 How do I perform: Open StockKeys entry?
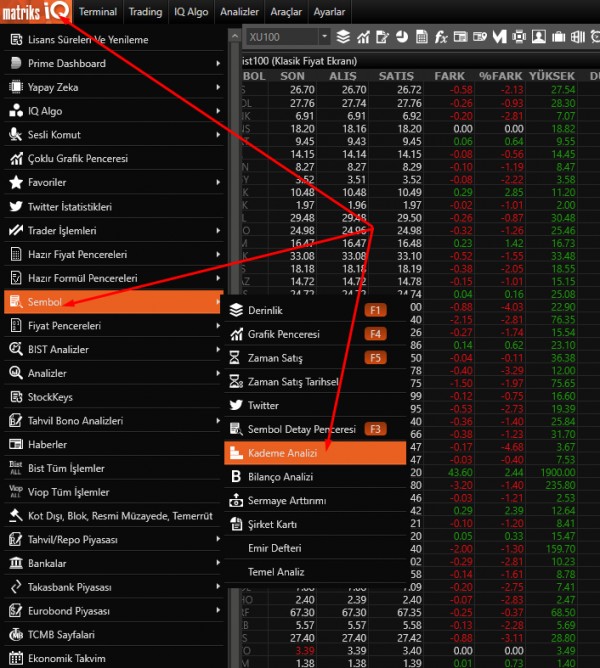pyautogui.click(x=113, y=397)
